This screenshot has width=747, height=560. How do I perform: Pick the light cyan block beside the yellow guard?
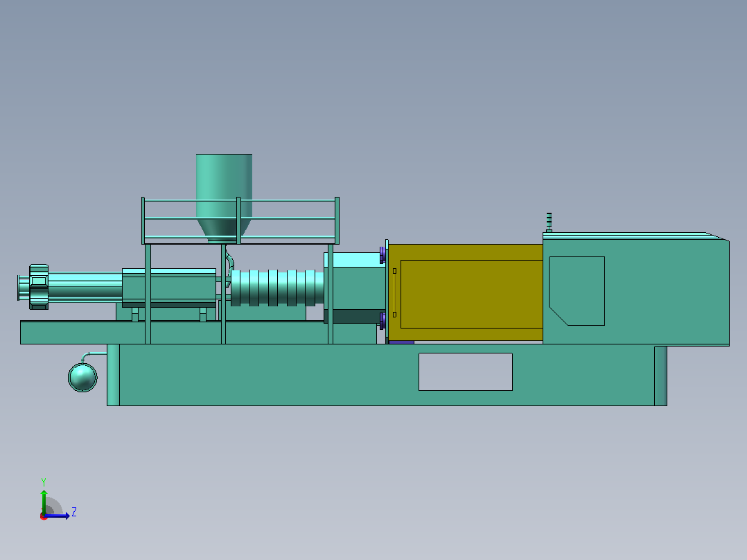(358, 260)
